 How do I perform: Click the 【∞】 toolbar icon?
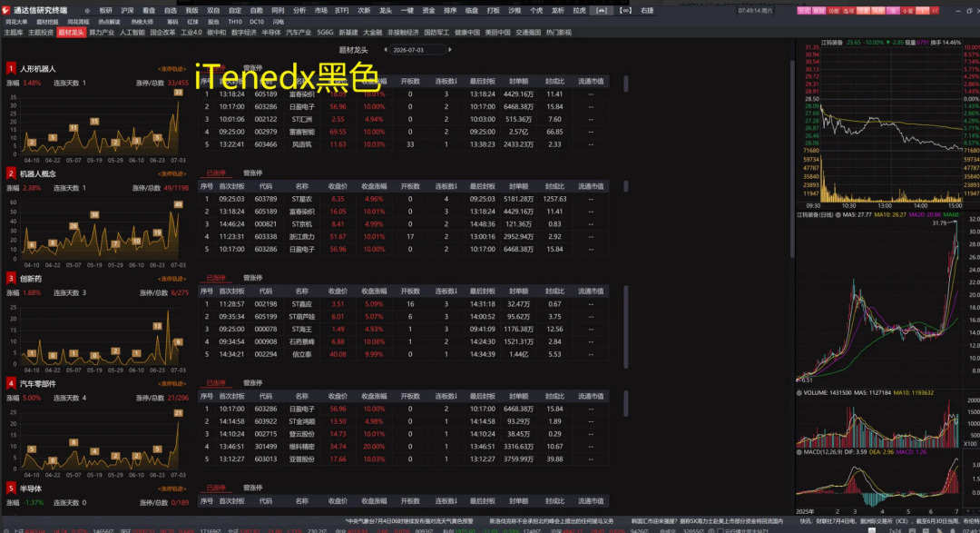point(625,11)
